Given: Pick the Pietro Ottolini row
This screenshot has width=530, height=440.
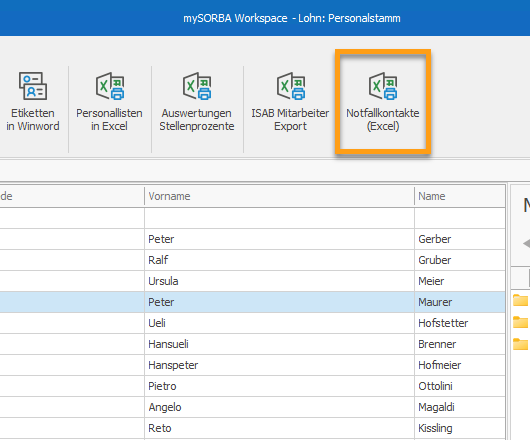Looking at the screenshot, I should (252, 386).
